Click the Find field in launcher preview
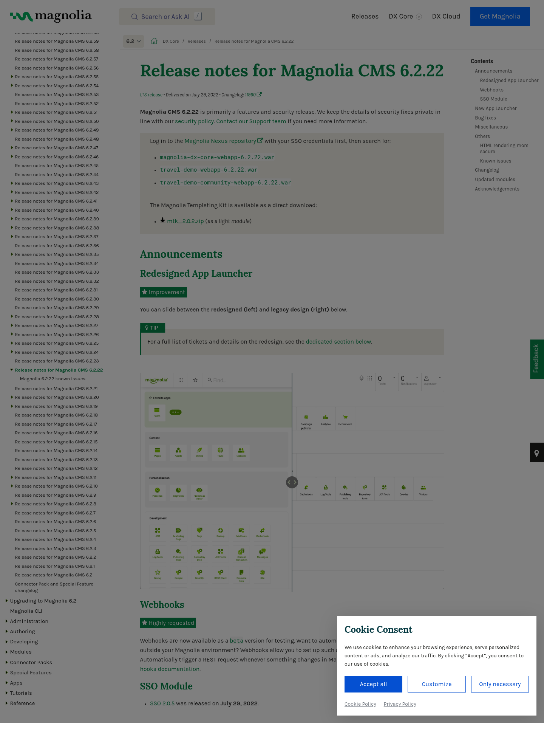 pyautogui.click(x=247, y=380)
